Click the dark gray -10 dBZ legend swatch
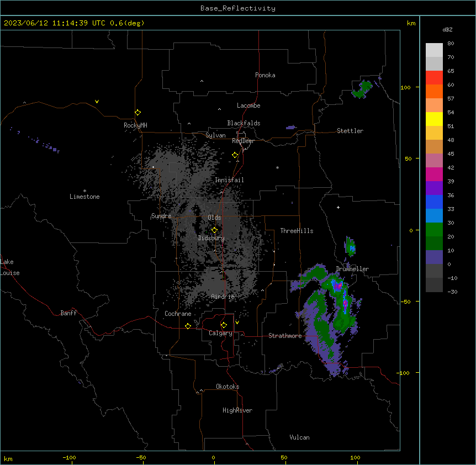The image size is (476, 465). (434, 285)
